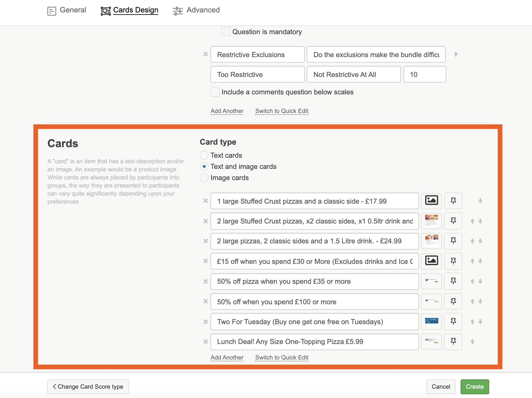Viewport: 532px width, 398px height.
Task: Delete the Restrictive Exclusions scale row
Action: tap(205, 54)
